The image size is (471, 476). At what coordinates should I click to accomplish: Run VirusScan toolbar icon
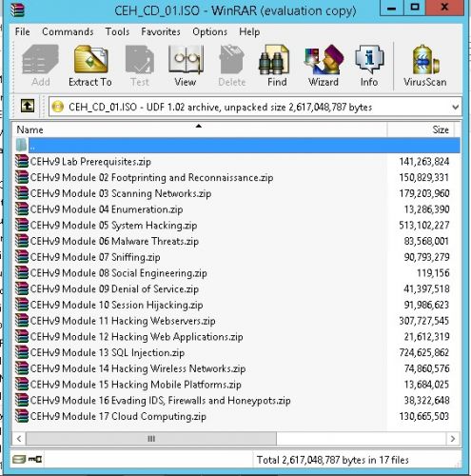click(425, 60)
